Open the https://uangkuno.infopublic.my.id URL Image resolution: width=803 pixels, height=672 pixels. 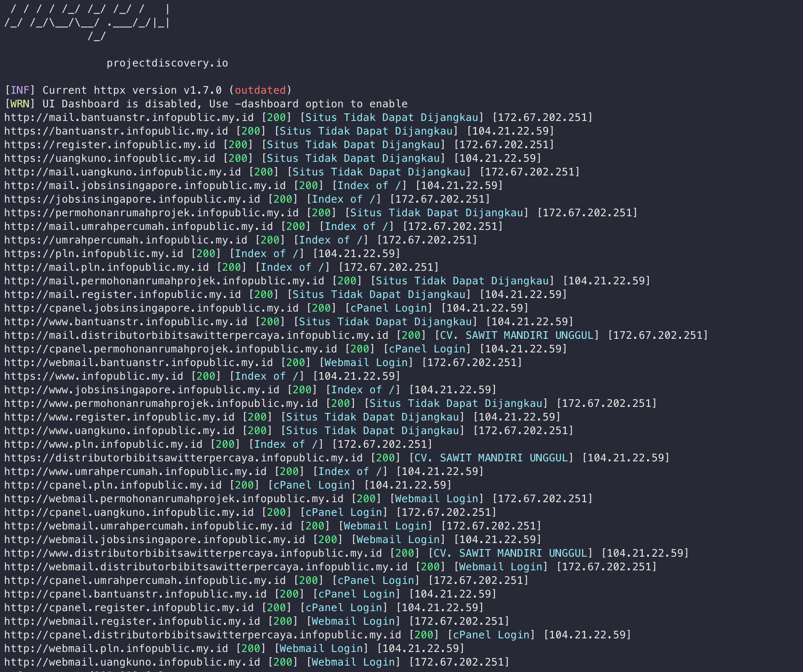110,159
